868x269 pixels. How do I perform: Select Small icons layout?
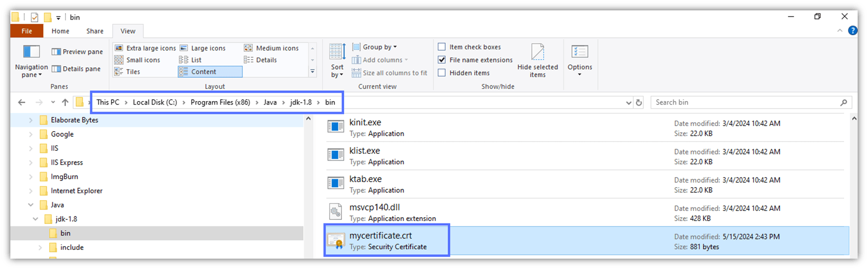pos(137,60)
